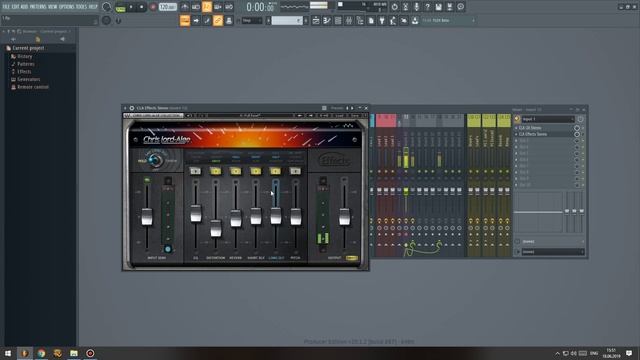
Task: Click the microphone recording icon
Action: point(416,7)
